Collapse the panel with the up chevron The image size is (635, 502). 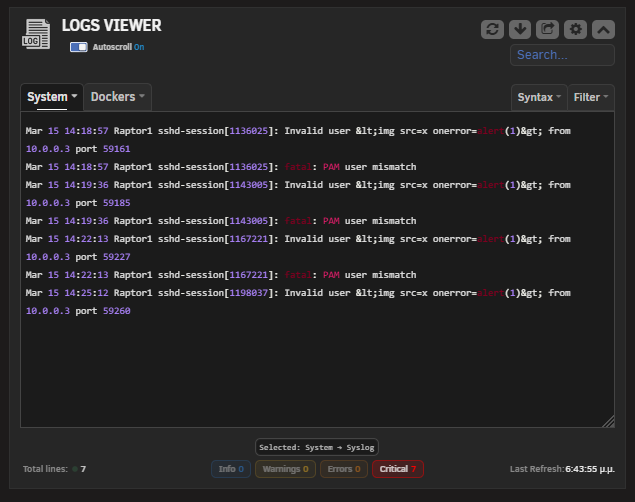pyautogui.click(x=603, y=30)
